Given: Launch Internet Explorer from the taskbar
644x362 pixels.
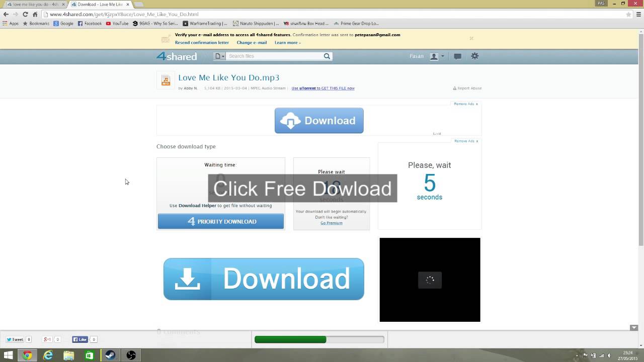Looking at the screenshot, I should point(48,355).
